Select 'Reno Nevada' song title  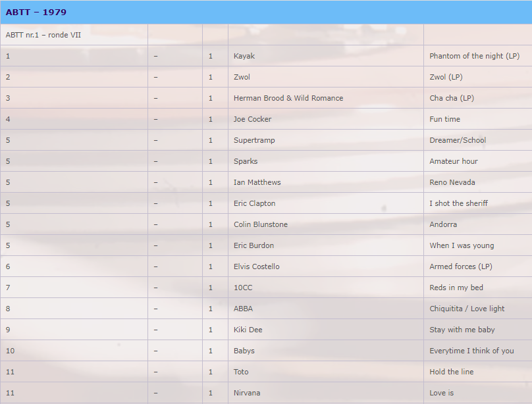(452, 182)
